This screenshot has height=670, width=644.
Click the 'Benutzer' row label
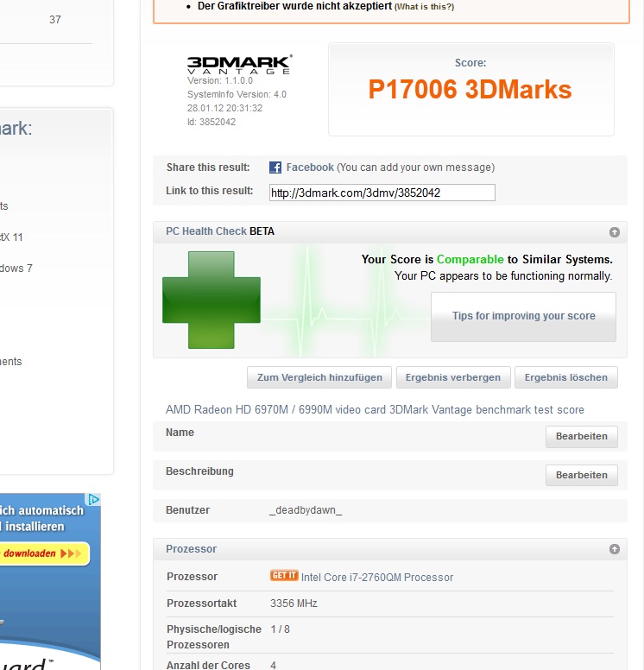(187, 510)
